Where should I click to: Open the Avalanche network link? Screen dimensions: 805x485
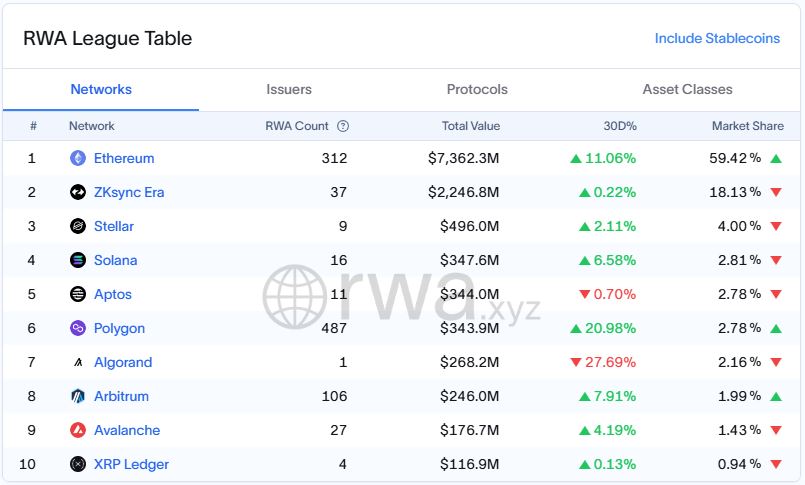(127, 430)
